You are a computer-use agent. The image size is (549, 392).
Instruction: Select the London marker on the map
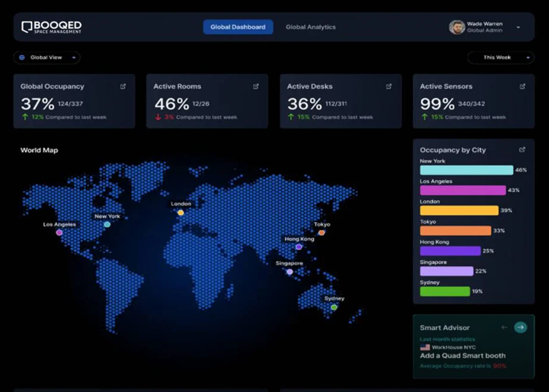tap(180, 212)
